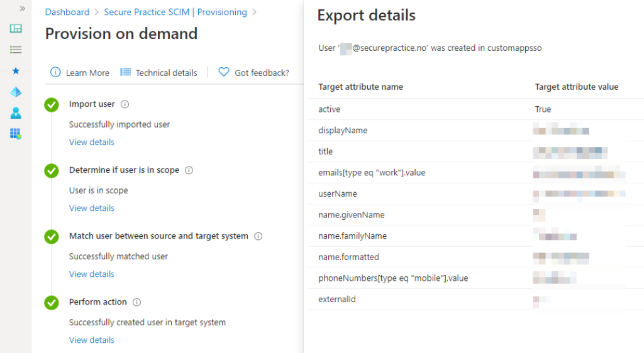
Task: View details under Import user
Action: coord(92,143)
